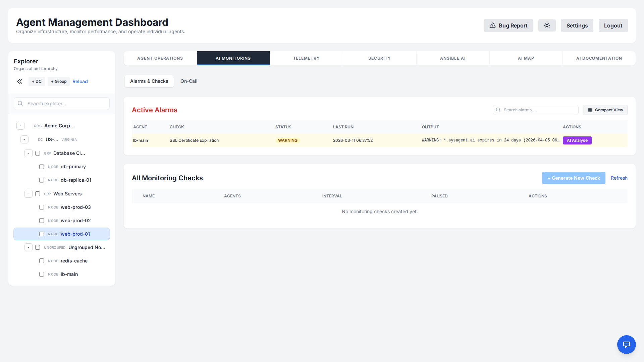
Task: Collapse the Ungrouped Nodes section
Action: click(29, 247)
